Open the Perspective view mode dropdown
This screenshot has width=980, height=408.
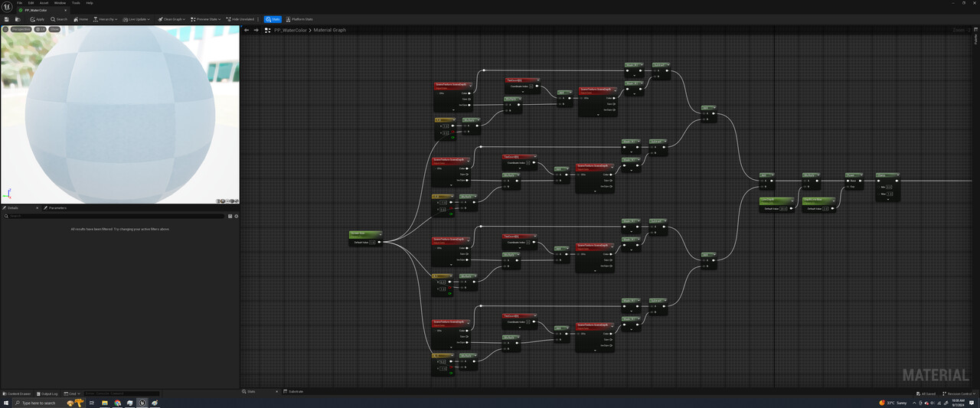click(21, 29)
